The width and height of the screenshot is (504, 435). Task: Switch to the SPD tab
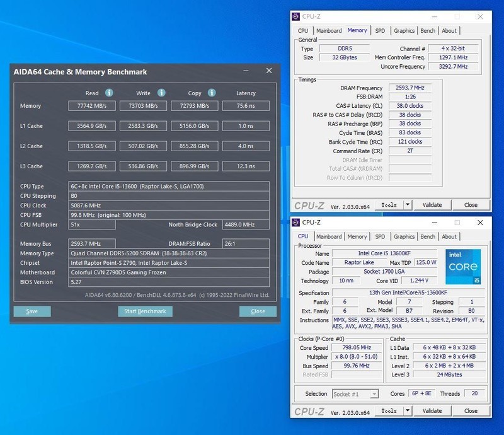379,30
